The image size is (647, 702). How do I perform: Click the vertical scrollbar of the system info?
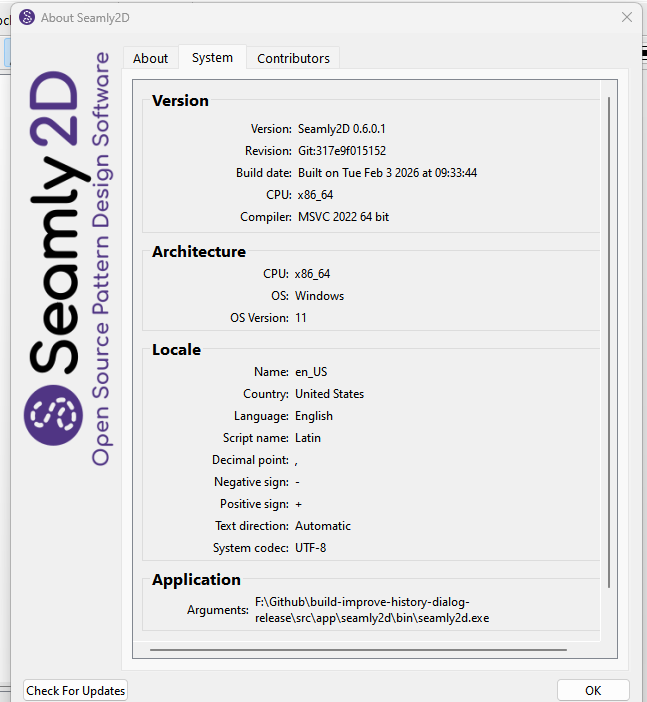pos(608,340)
